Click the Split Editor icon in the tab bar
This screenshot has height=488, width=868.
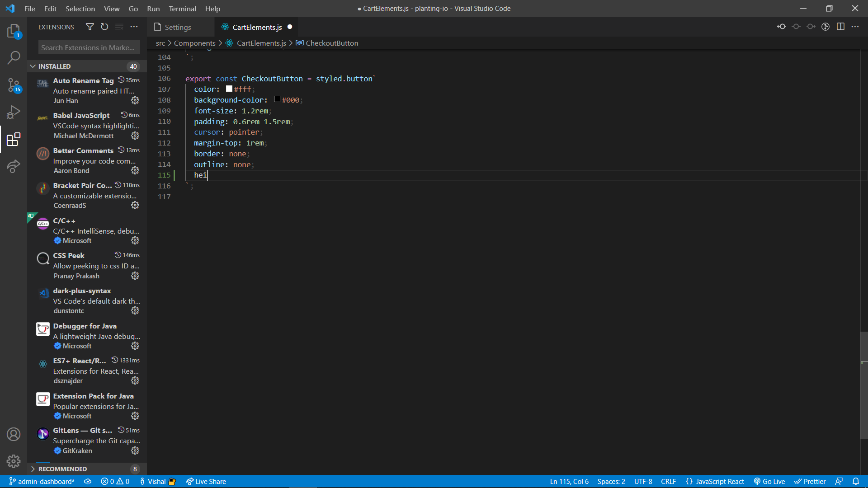point(841,27)
